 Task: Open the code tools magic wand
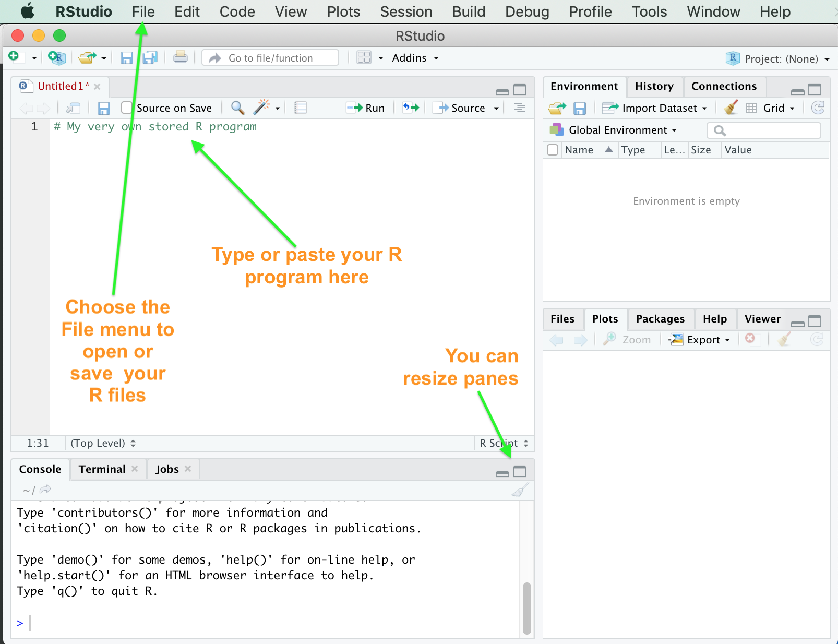(x=261, y=108)
